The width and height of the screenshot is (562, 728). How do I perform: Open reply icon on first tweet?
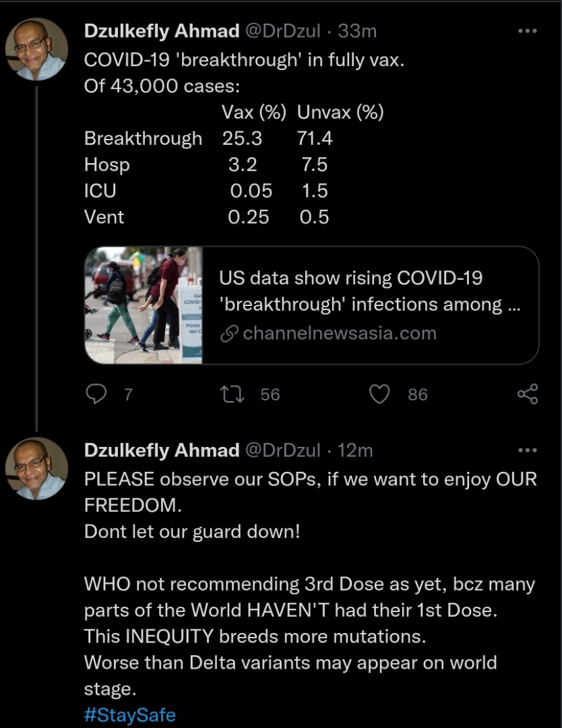96,394
